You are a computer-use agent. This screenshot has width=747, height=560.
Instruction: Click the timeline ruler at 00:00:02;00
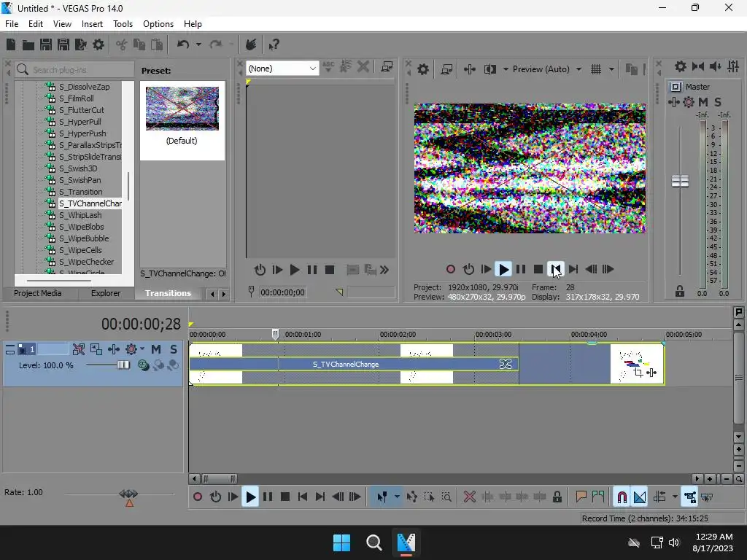pyautogui.click(x=398, y=334)
